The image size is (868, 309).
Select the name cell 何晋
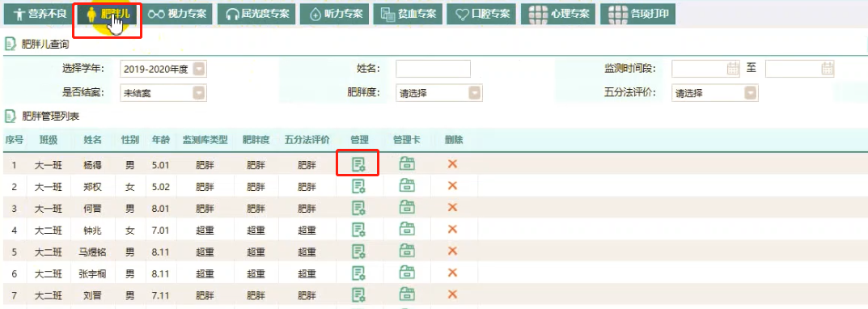click(x=92, y=208)
